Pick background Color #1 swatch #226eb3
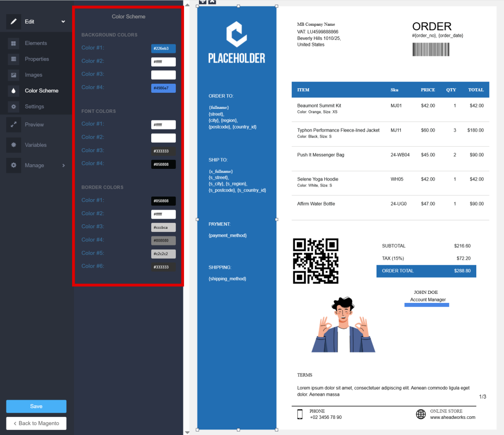The height and width of the screenshot is (435, 504). coord(163,48)
